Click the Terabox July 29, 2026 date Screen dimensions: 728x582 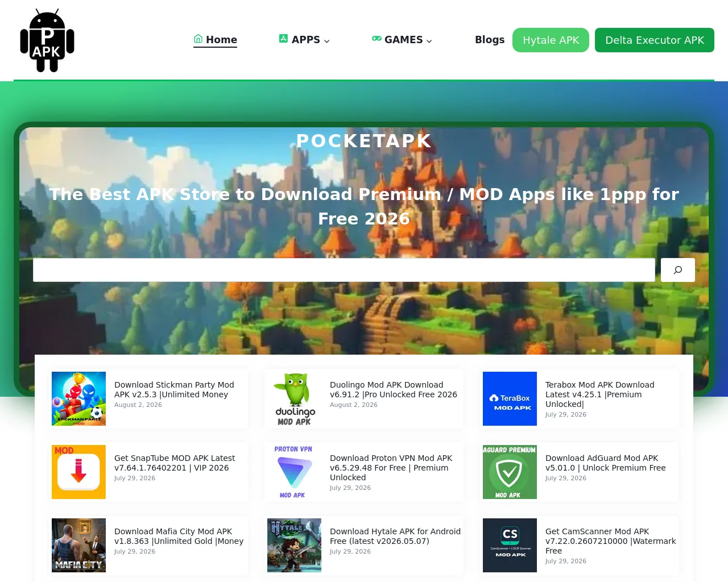[x=566, y=415]
